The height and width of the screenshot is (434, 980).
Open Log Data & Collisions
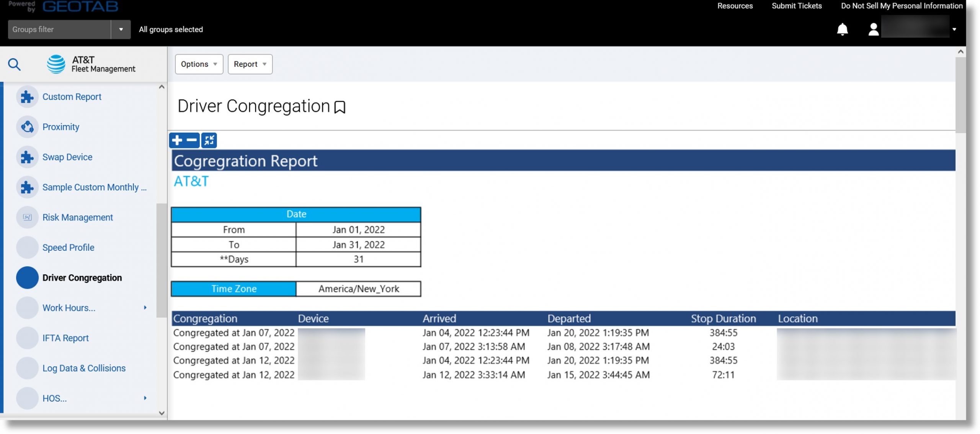coord(84,369)
